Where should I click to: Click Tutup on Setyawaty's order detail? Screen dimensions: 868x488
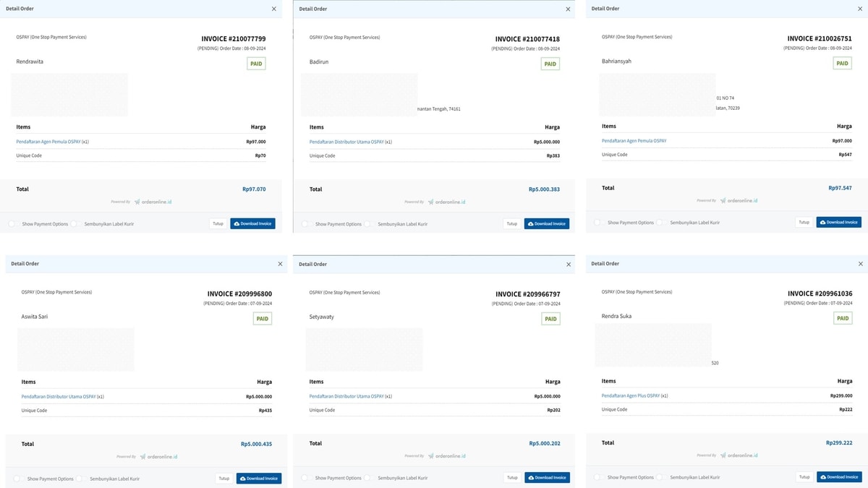512,478
